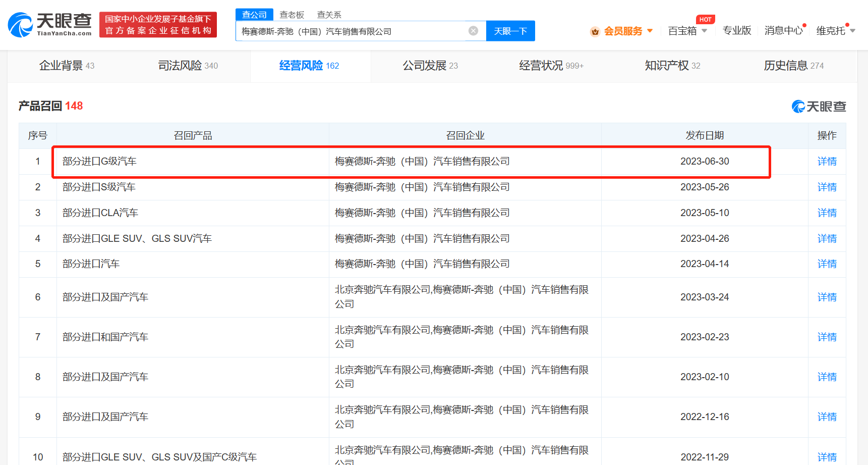This screenshot has width=868, height=465.
Task: Click the TianYanCha watermark logo near table
Action: 819,107
